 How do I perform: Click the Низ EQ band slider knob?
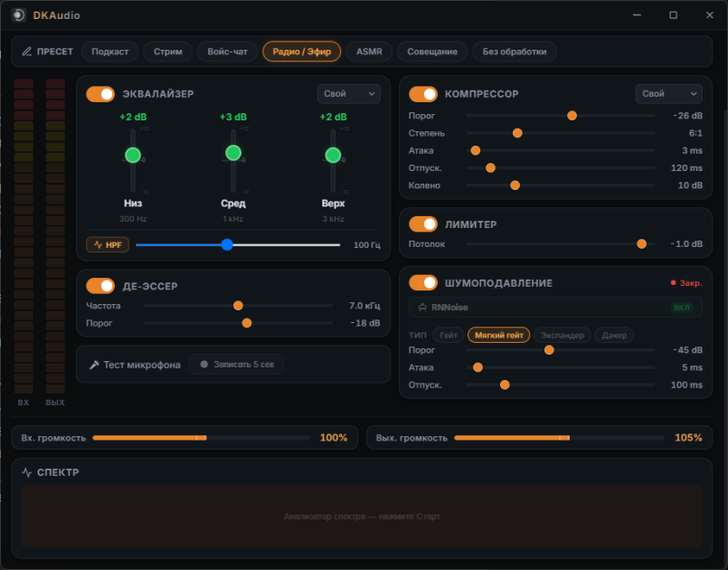click(133, 155)
